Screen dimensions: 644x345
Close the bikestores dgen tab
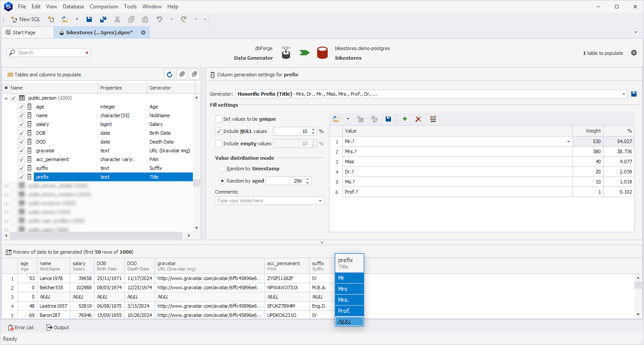tap(143, 32)
